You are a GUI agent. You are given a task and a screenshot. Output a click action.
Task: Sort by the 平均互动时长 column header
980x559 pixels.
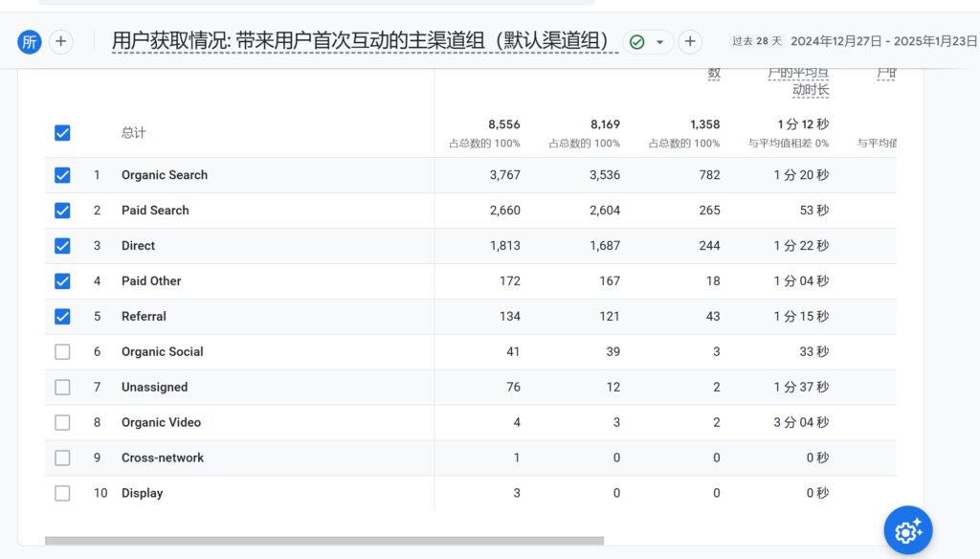(798, 81)
